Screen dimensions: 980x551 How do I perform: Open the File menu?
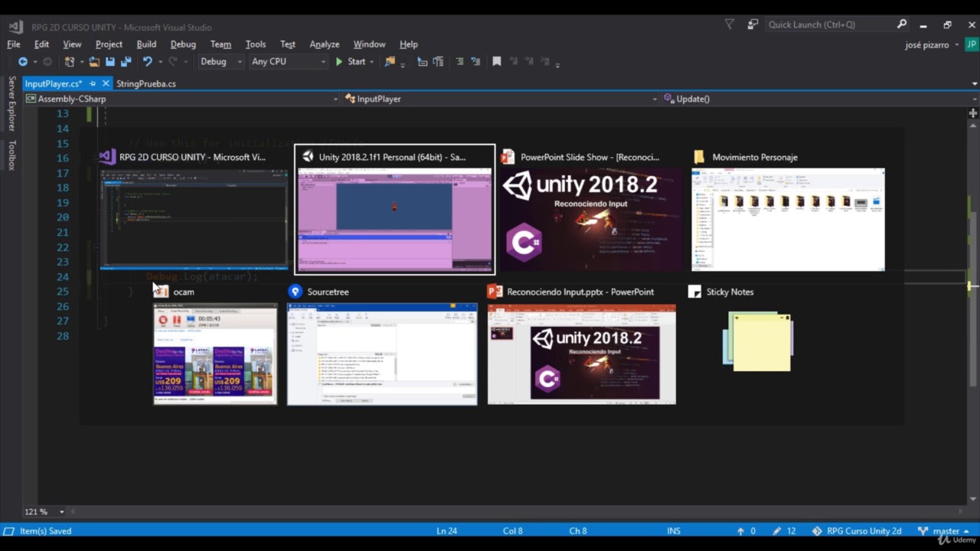(x=14, y=44)
